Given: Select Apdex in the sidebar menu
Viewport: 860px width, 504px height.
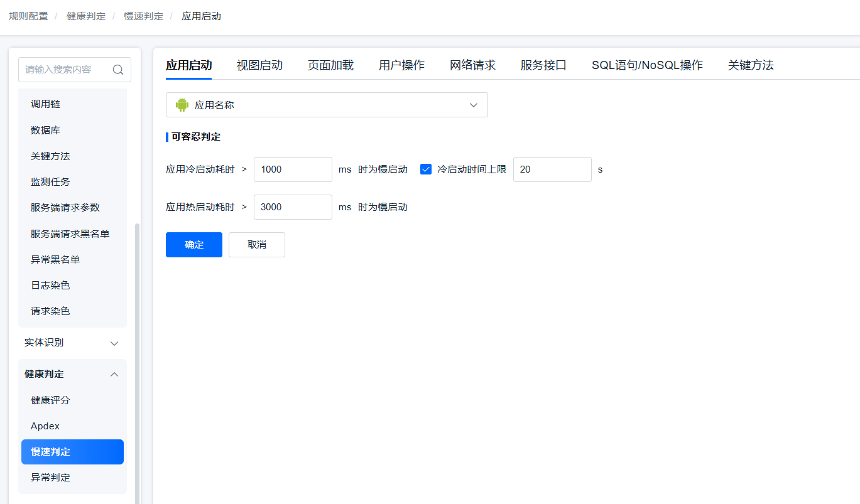Looking at the screenshot, I should [45, 426].
